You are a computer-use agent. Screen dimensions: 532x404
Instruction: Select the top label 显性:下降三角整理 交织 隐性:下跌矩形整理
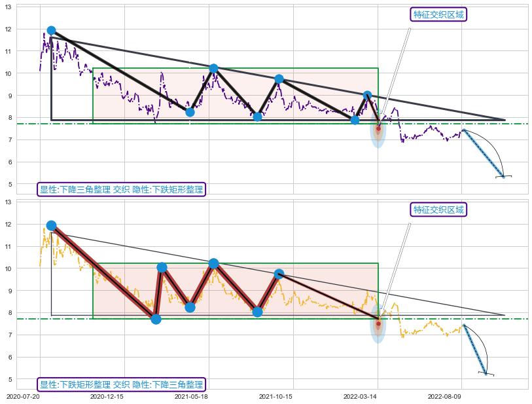121,189
